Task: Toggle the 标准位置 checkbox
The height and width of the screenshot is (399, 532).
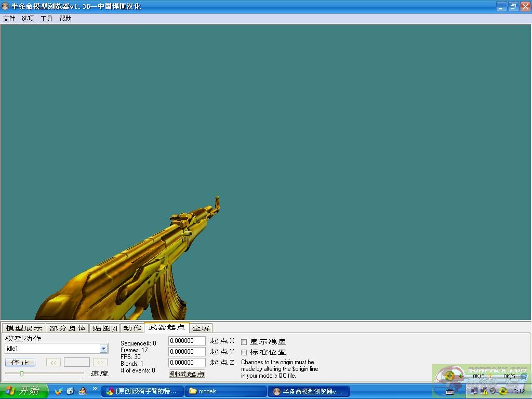Action: pyautogui.click(x=244, y=352)
